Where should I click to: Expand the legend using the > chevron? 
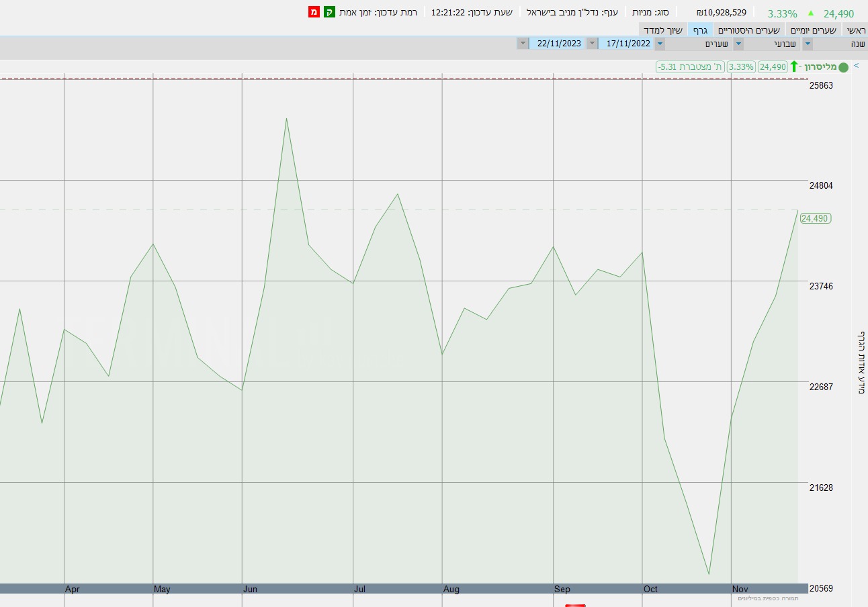856,66
